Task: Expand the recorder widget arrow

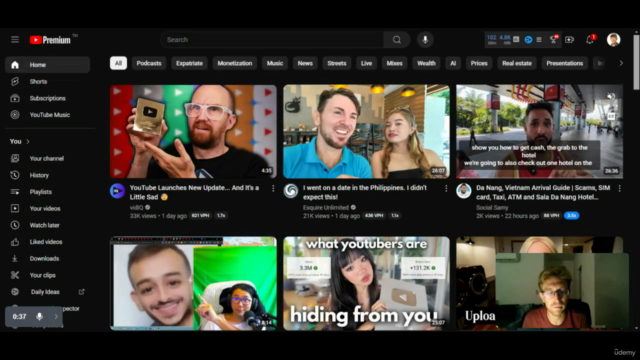Action: 56,316
